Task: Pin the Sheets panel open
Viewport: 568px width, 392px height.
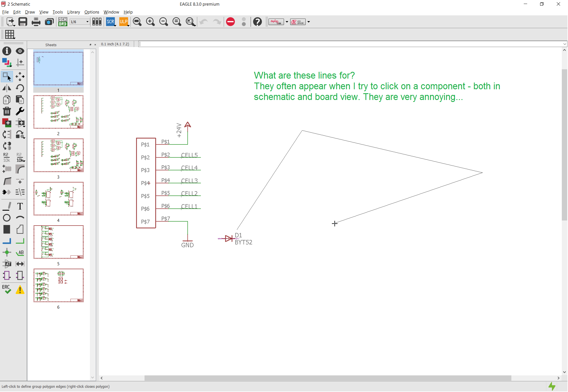Action: [x=90, y=44]
